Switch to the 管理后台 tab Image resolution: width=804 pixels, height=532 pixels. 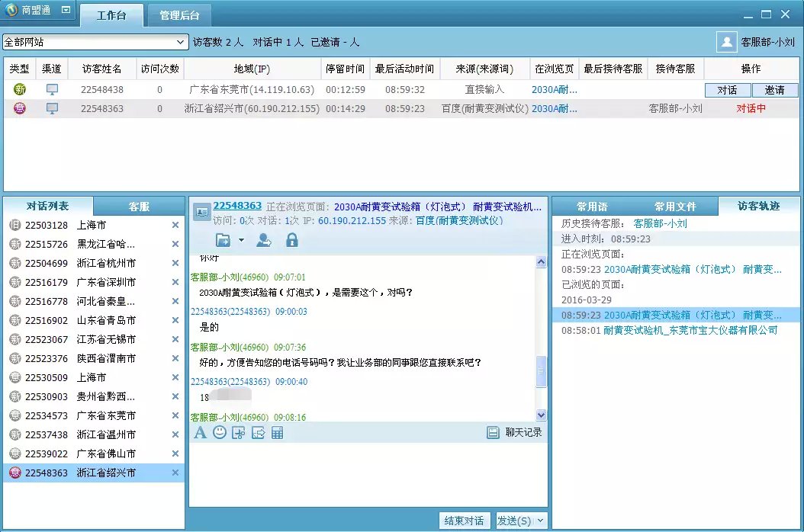pos(179,15)
